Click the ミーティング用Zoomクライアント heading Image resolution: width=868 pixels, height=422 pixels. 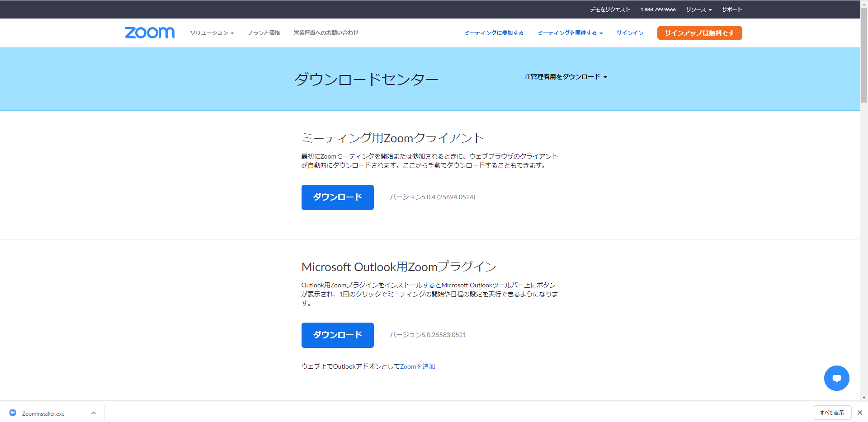pyautogui.click(x=392, y=138)
